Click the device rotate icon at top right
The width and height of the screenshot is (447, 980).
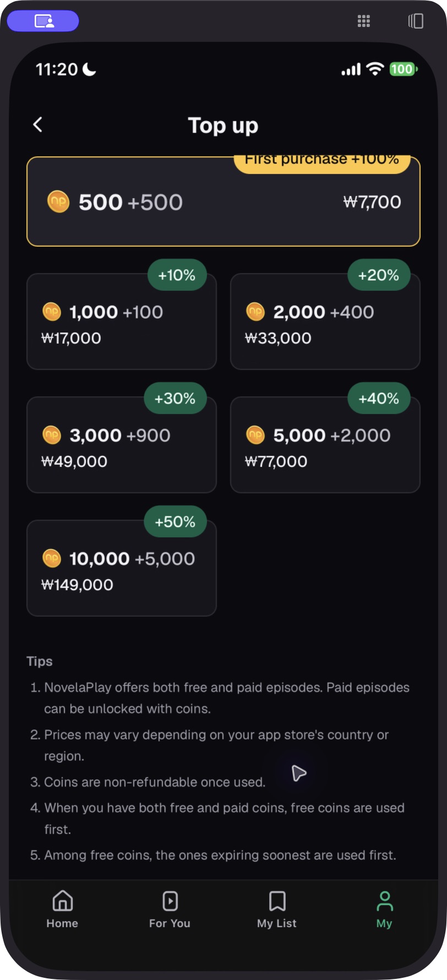click(x=416, y=21)
